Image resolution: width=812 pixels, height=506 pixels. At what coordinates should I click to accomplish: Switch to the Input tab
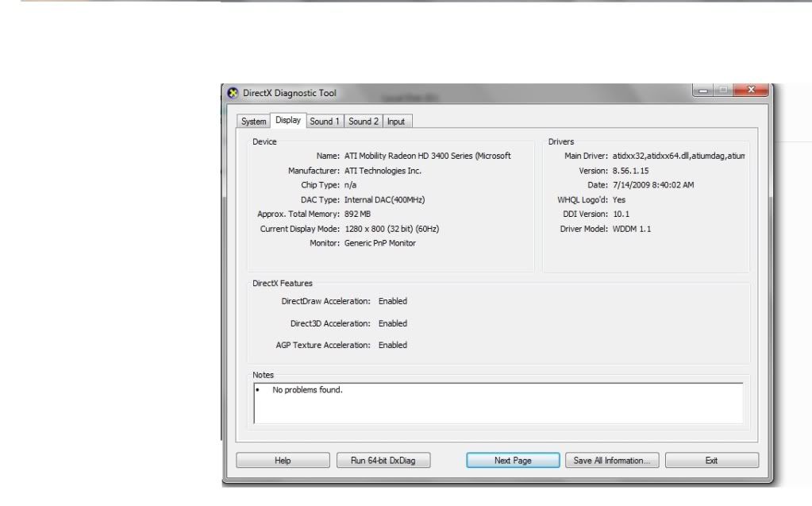(396, 122)
